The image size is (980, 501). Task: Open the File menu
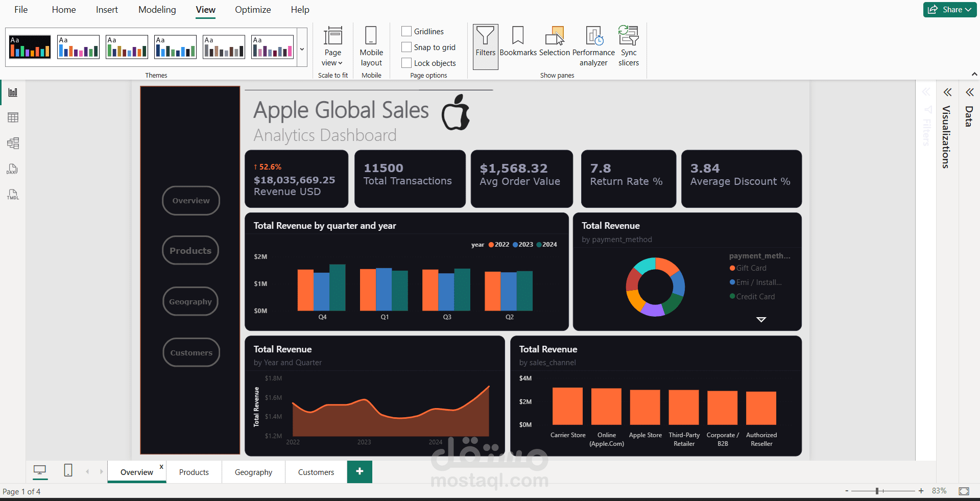click(21, 10)
